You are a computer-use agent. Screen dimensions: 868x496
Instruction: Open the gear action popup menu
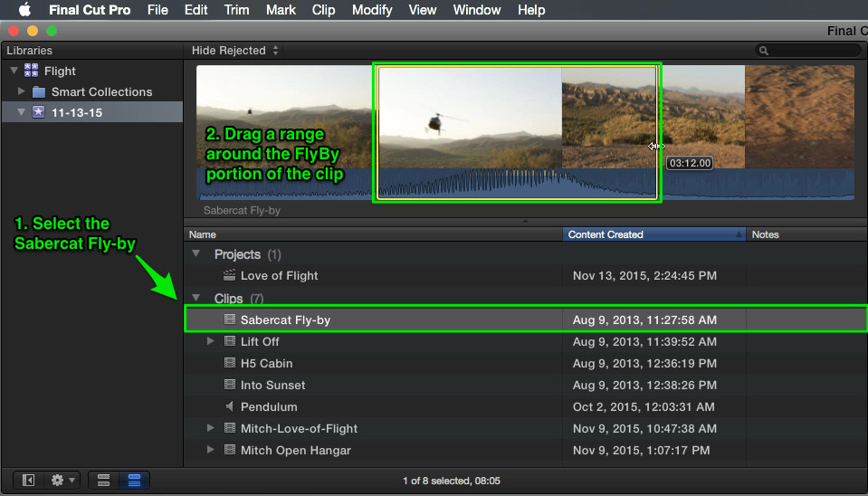tap(62, 480)
